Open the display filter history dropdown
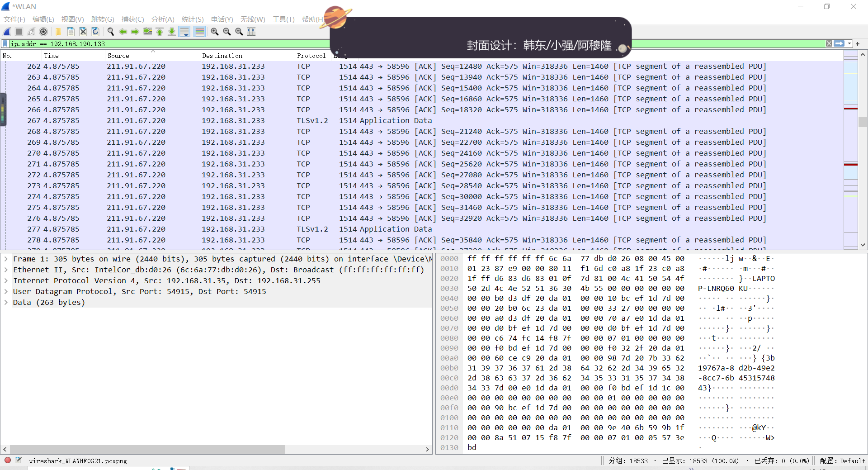 (849, 44)
